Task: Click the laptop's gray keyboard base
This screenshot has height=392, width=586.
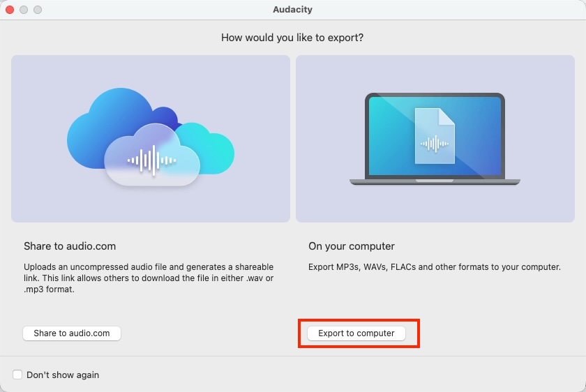Action: 434,181
